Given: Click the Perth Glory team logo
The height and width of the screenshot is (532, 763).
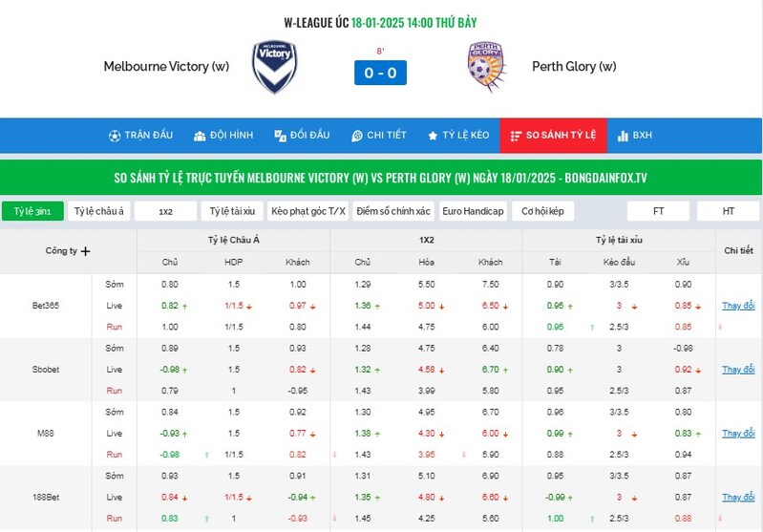Looking at the screenshot, I should point(486,66).
